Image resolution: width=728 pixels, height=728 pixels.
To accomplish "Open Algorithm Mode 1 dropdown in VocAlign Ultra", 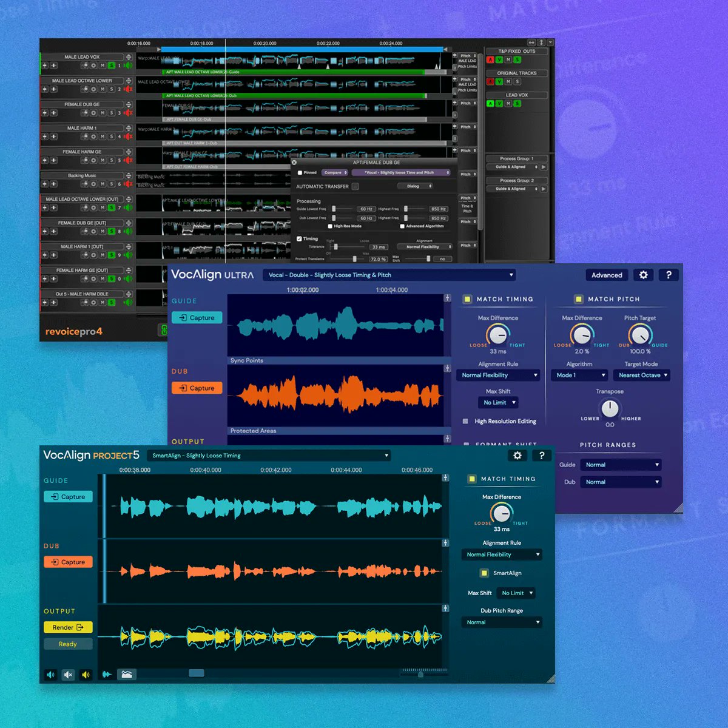I will point(579,375).
